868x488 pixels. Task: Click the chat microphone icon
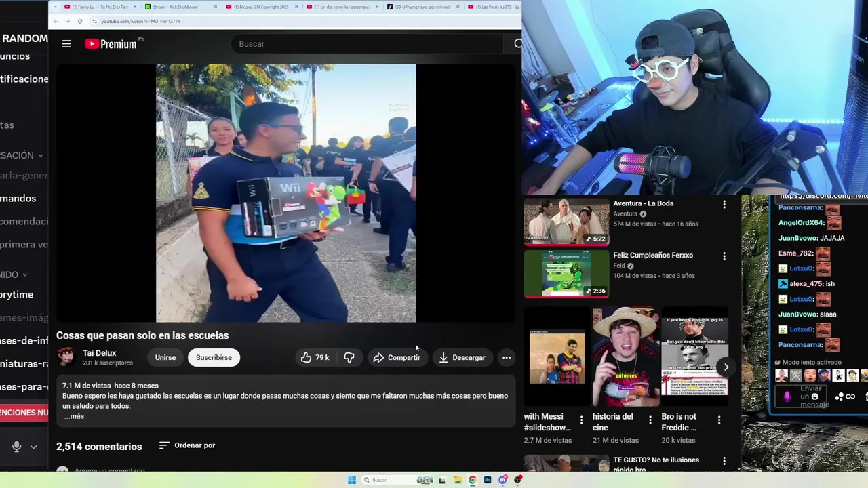pyautogui.click(x=787, y=396)
